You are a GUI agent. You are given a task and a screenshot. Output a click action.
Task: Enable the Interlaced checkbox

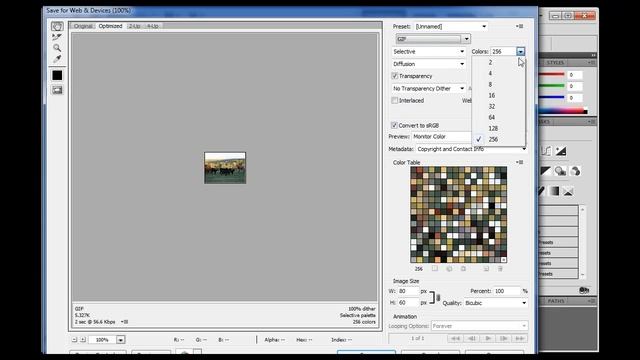tap(395, 100)
